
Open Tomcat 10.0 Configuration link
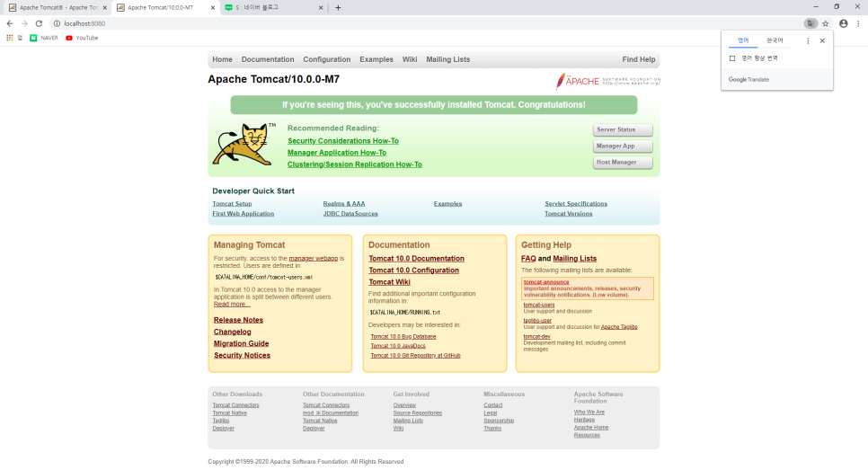413,270
